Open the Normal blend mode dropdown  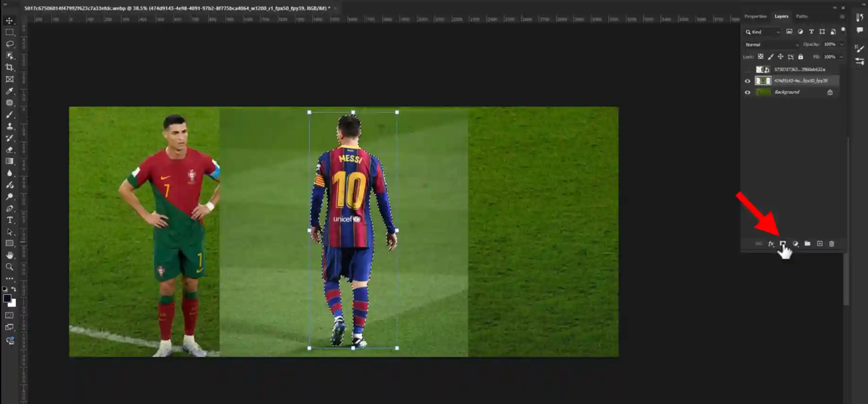tap(771, 45)
